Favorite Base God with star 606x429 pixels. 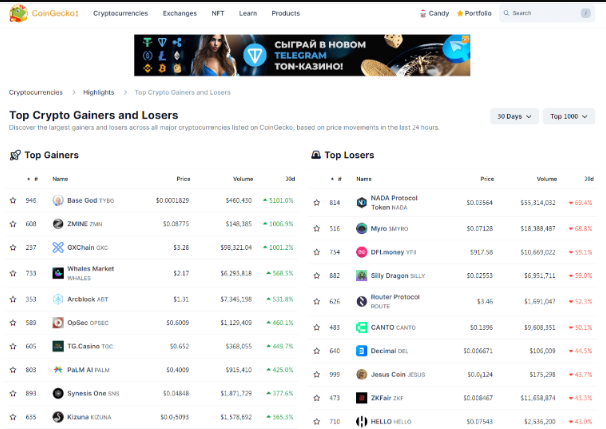[x=13, y=201]
